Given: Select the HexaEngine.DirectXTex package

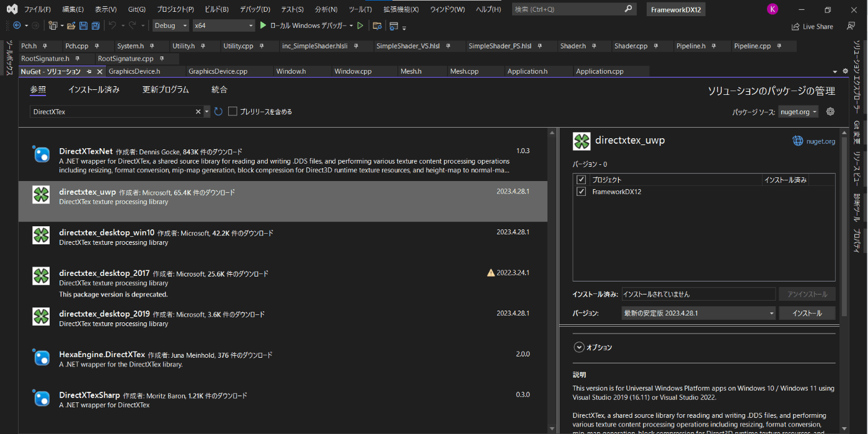Looking at the screenshot, I should pos(283,364).
